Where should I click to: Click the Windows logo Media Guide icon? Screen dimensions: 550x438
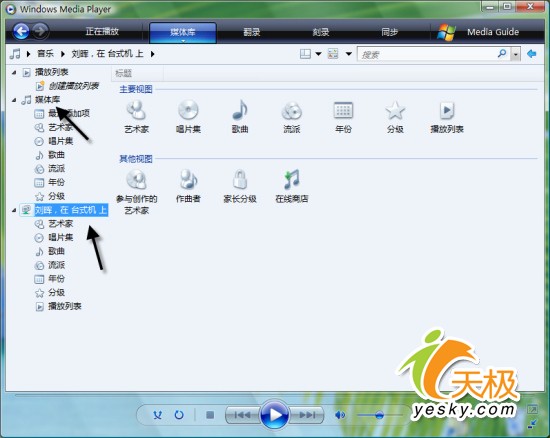(446, 32)
